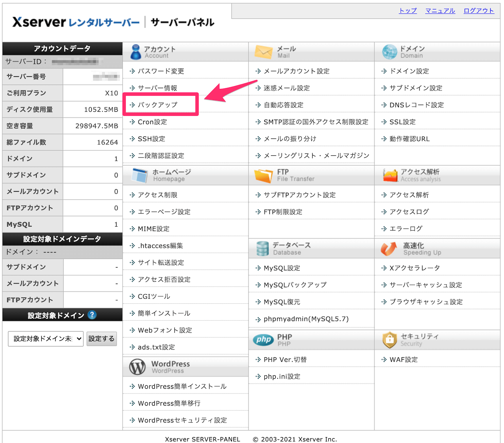Open 動作確認URL
504x443 pixels.
(410, 139)
